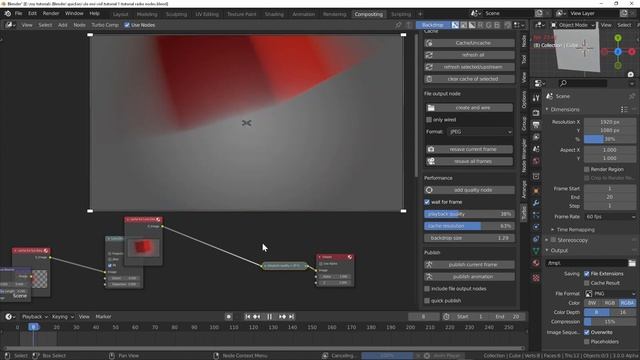Open the Object Constraints properties icon

click(x=536, y=239)
